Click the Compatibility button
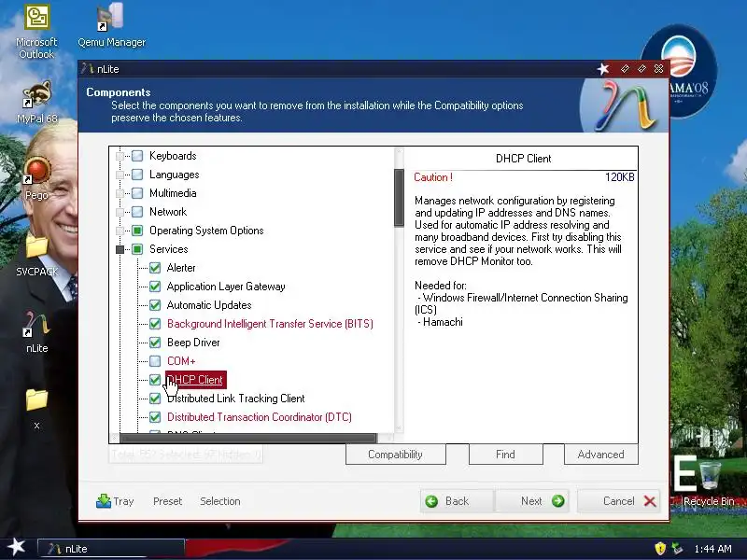This screenshot has height=560, width=747. pos(395,455)
